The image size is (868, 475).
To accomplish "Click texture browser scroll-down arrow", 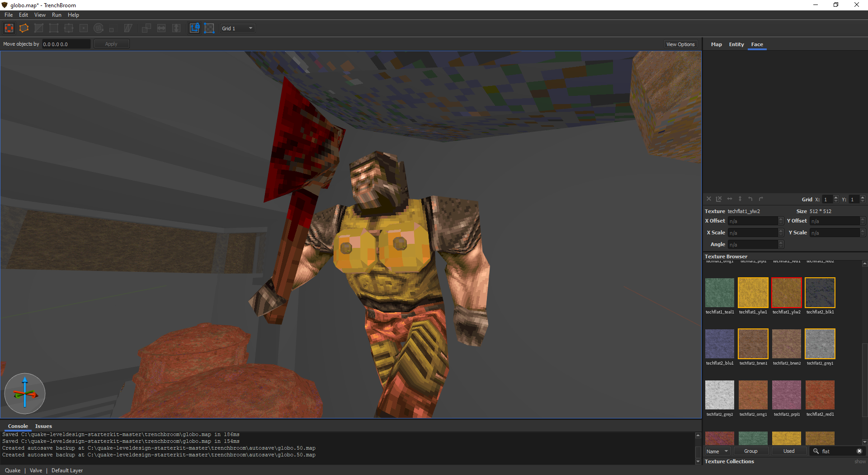I will pyautogui.click(x=864, y=442).
